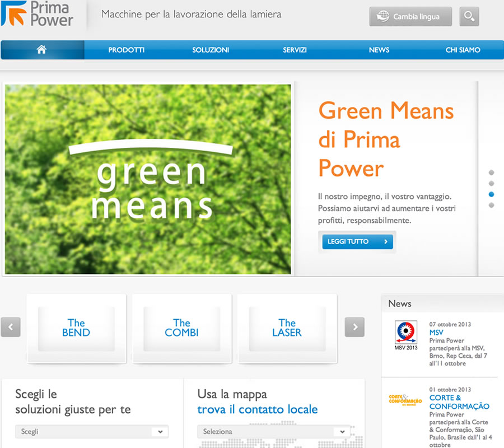This screenshot has height=448, width=504.
Task: Open the green means banner image
Action: [148, 179]
